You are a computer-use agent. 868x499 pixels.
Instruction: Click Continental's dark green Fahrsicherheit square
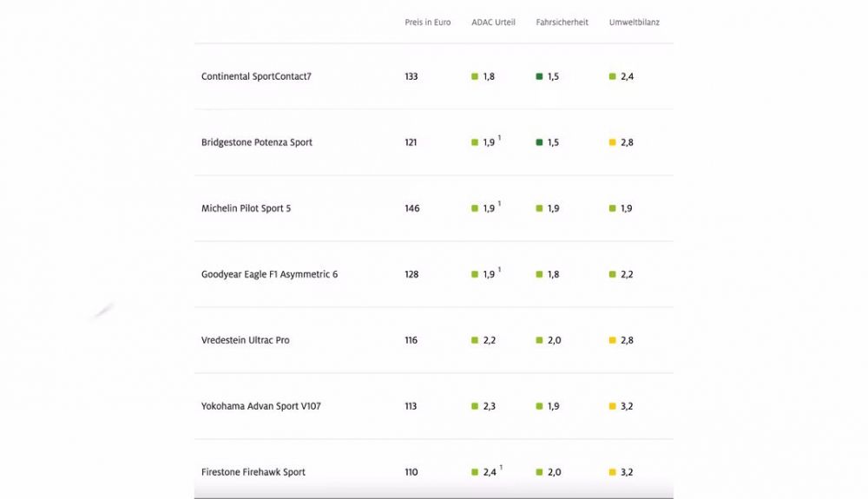click(539, 76)
